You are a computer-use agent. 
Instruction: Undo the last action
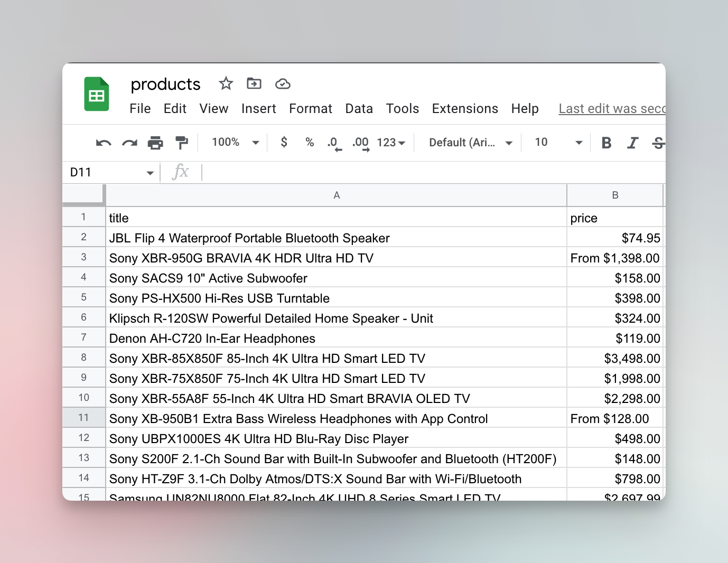point(104,143)
